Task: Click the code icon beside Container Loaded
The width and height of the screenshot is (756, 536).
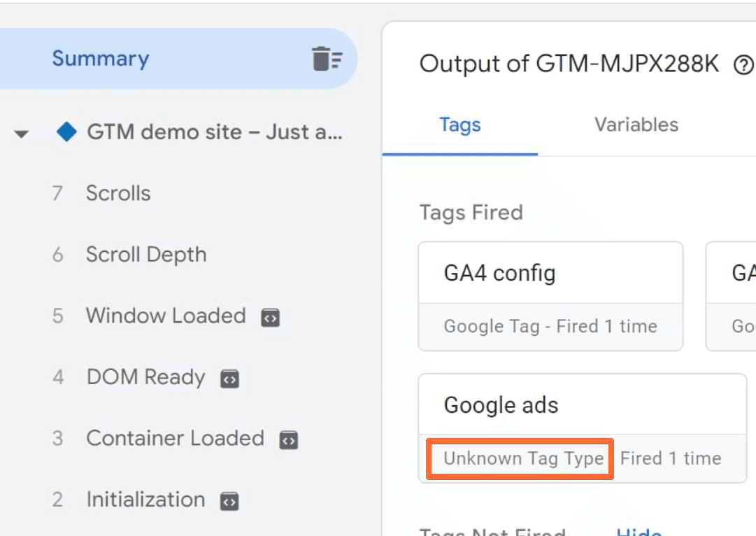Action: 289,440
